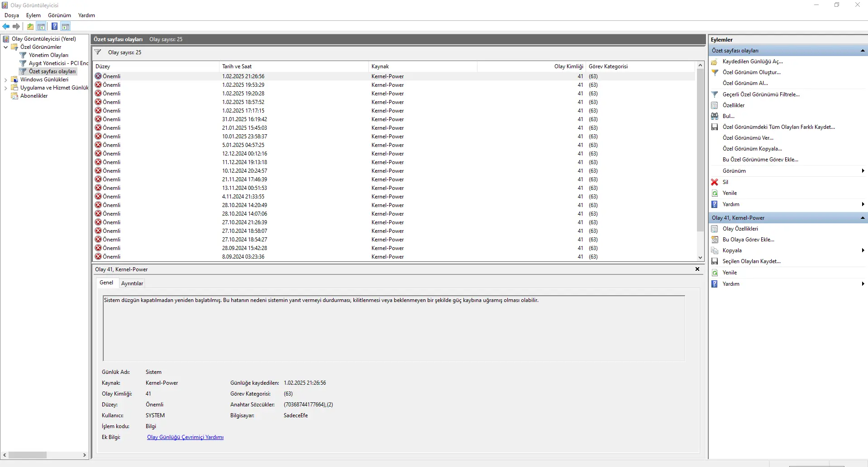Select Özet sayfası olayları in the tree

[x=52, y=71]
